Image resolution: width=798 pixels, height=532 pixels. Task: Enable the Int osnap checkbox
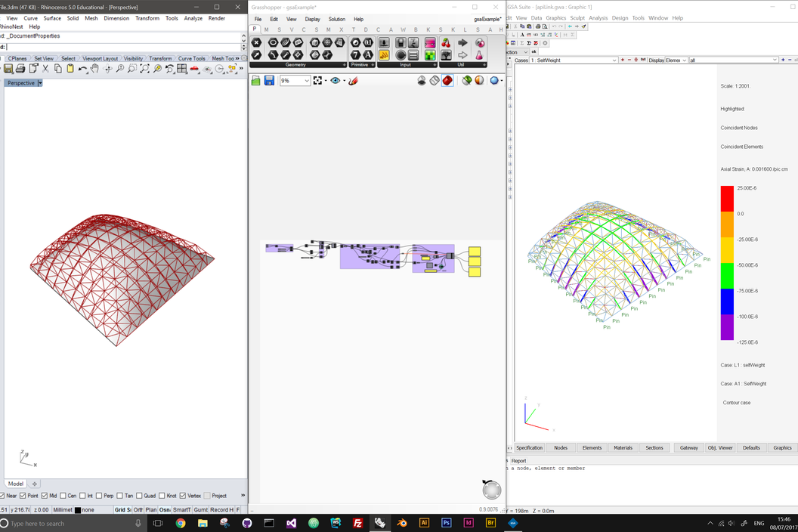[x=82, y=496]
